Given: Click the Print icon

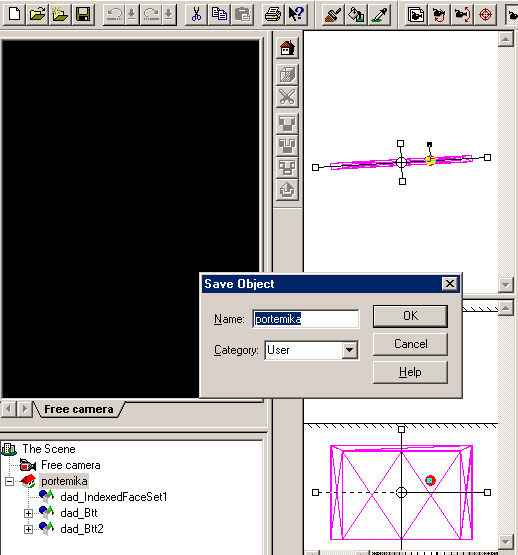Looking at the screenshot, I should point(273,15).
